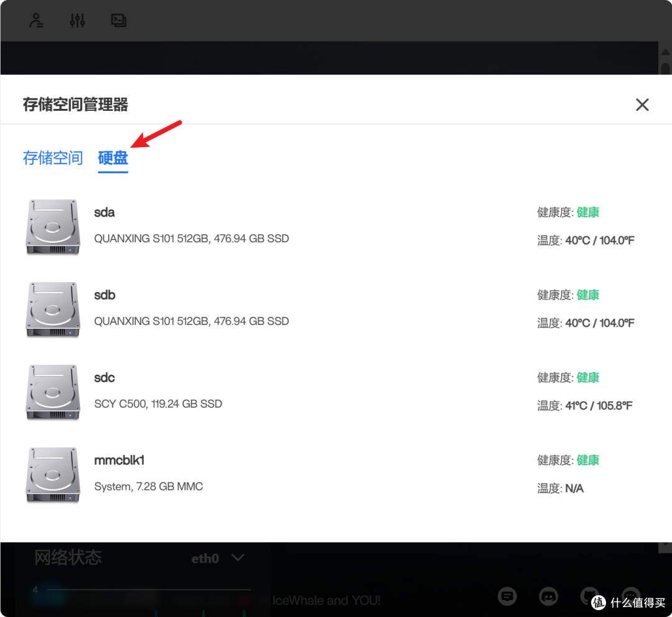Click the sdb disk drive icon
The image size is (672, 617).
point(53,309)
